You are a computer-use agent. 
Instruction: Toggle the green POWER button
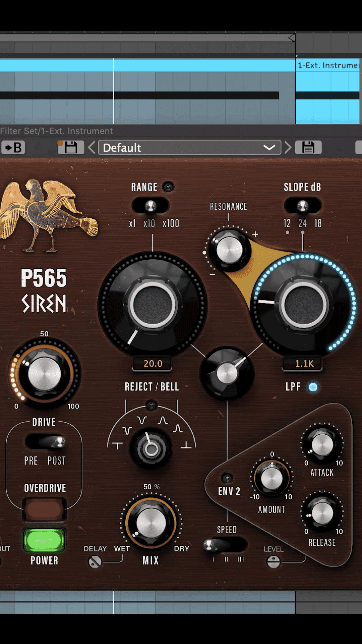pyautogui.click(x=44, y=540)
